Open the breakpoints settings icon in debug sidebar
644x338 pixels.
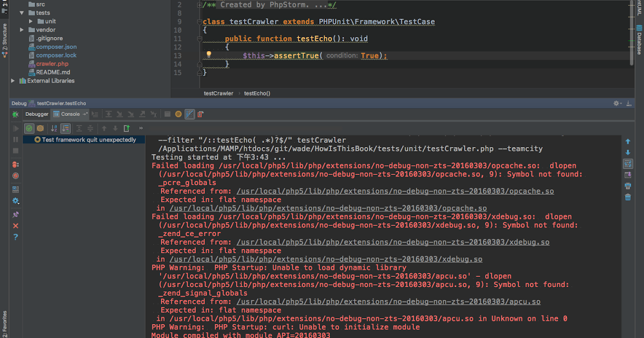click(16, 164)
